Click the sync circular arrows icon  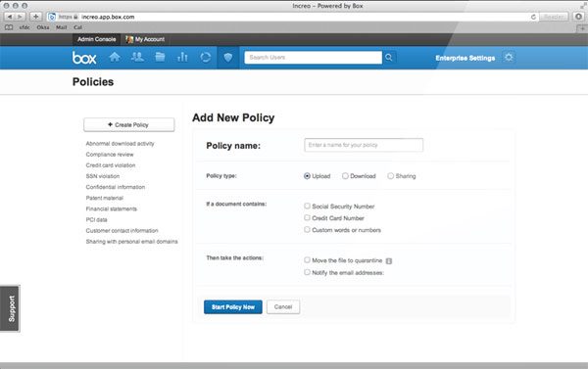coord(205,58)
